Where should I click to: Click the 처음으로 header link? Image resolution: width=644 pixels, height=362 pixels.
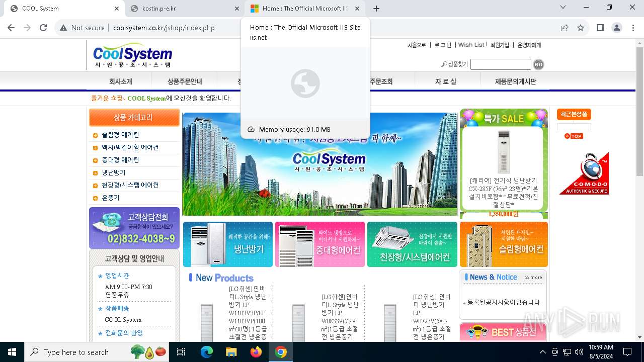click(417, 45)
